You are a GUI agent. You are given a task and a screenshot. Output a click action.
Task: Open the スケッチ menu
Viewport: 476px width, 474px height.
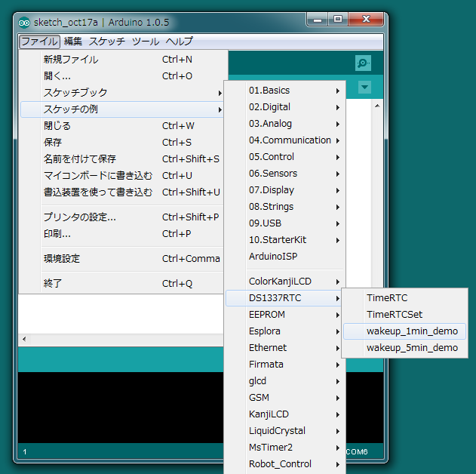click(107, 42)
